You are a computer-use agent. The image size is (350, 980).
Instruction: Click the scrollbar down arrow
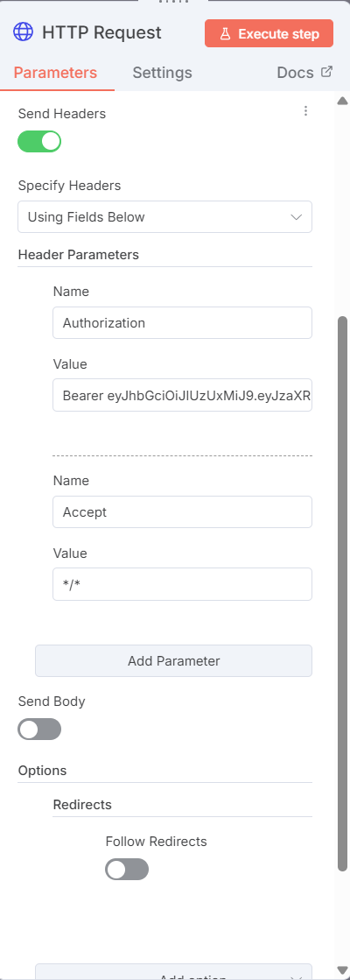pyautogui.click(x=342, y=969)
